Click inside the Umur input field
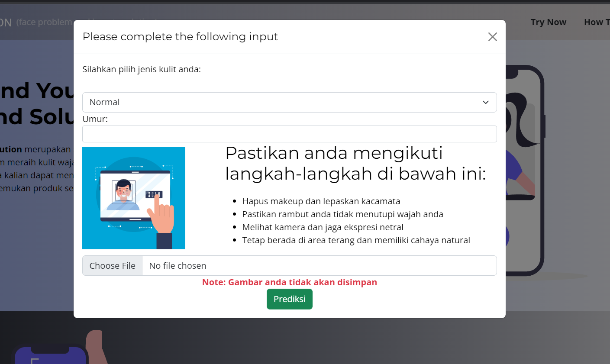610x364 pixels. [x=289, y=134]
